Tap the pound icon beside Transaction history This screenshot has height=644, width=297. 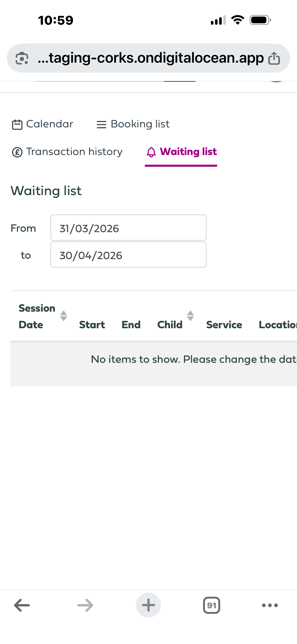[x=17, y=152]
